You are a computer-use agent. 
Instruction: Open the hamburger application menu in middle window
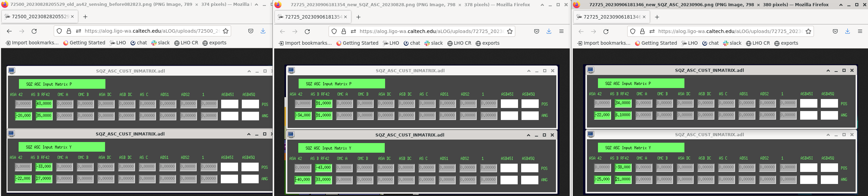pos(561,31)
